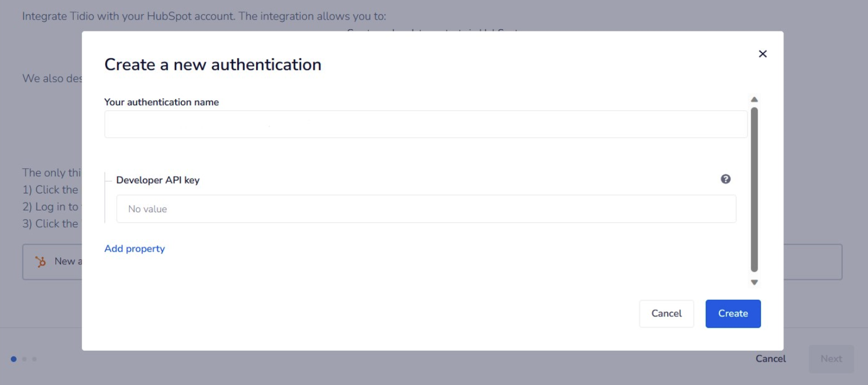Click the Create a new authentication heading
Viewport: 868px width, 385px height.
point(213,65)
